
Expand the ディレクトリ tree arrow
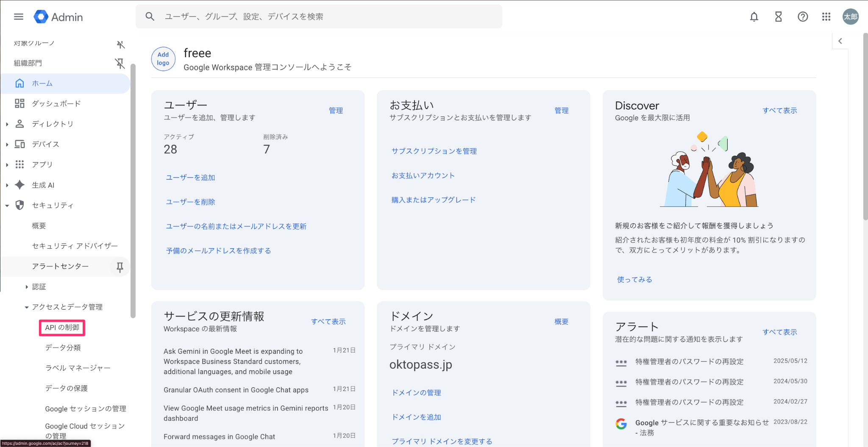7,124
